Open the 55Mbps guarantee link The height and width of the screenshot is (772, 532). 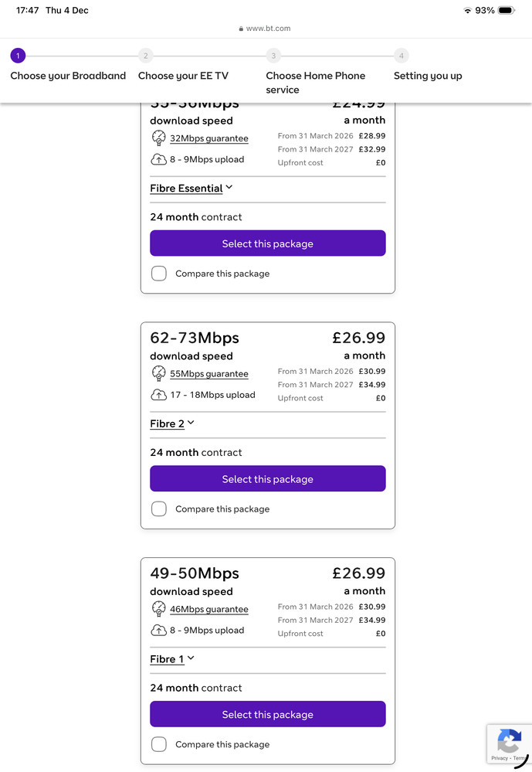[x=209, y=374]
